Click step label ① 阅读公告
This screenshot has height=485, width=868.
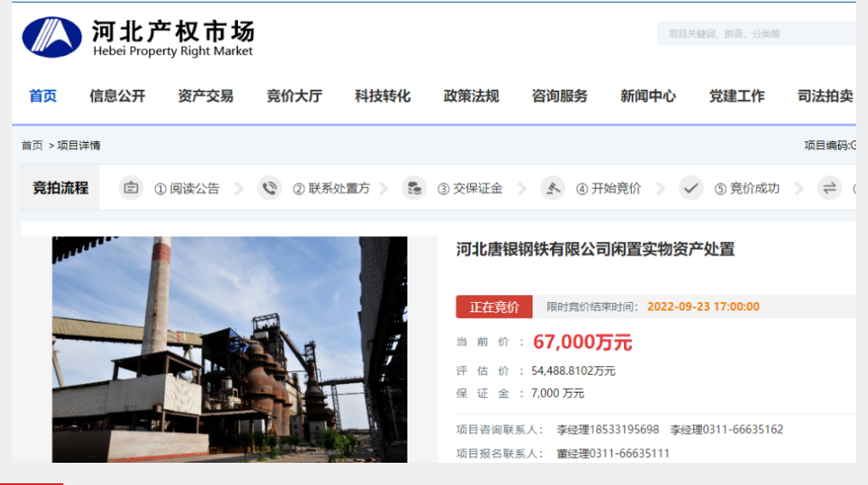click(187, 188)
